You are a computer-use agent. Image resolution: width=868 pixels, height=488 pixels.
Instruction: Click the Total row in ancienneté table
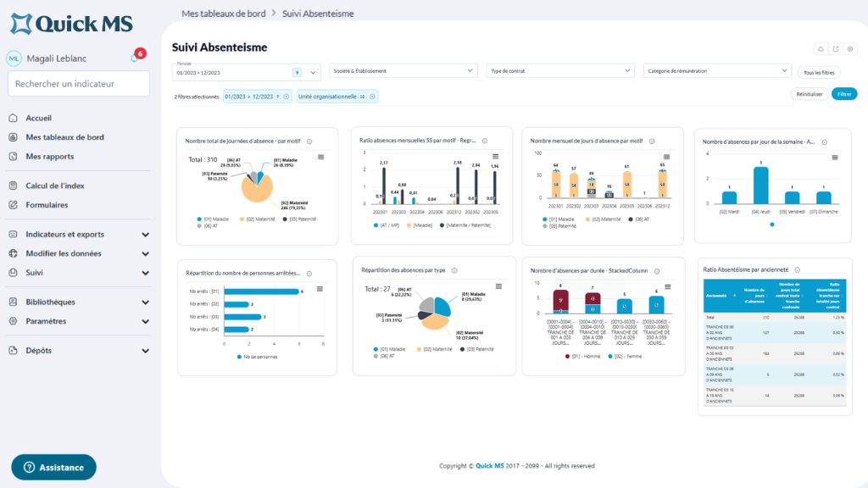pyautogui.click(x=775, y=318)
